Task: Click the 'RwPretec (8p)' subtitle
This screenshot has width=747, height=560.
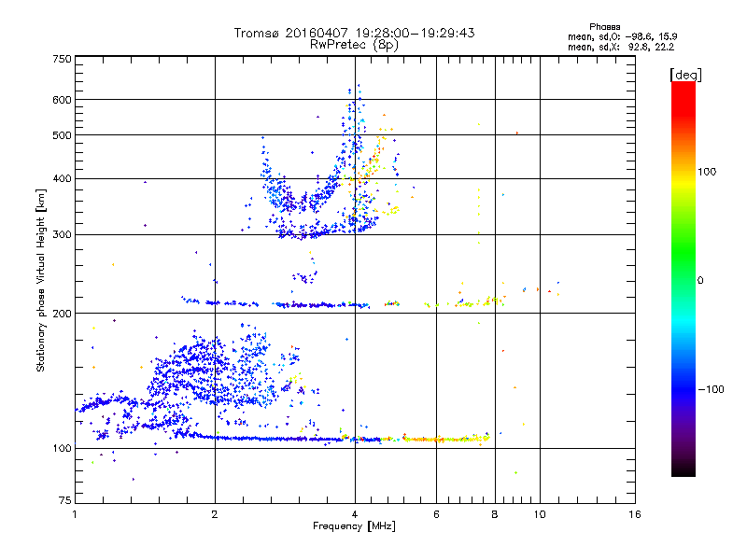Action: pyautogui.click(x=354, y=45)
